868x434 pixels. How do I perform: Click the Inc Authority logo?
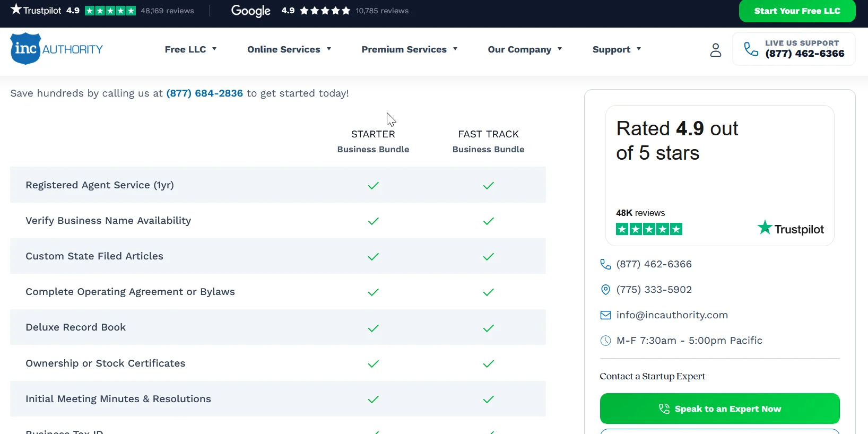tap(57, 49)
